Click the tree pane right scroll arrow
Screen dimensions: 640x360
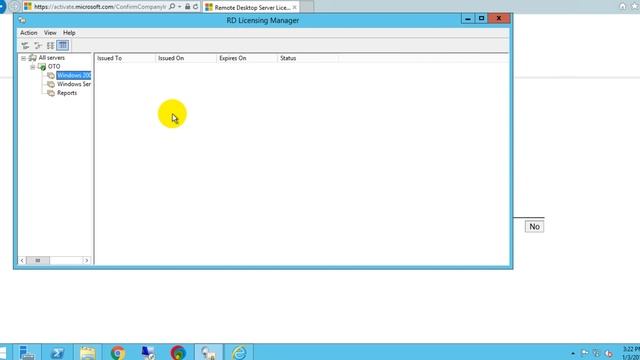coord(86,260)
